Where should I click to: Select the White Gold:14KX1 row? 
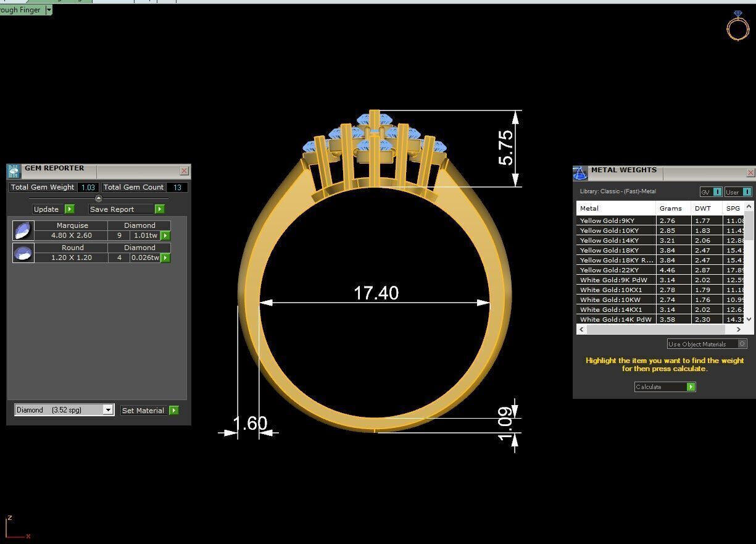point(660,309)
